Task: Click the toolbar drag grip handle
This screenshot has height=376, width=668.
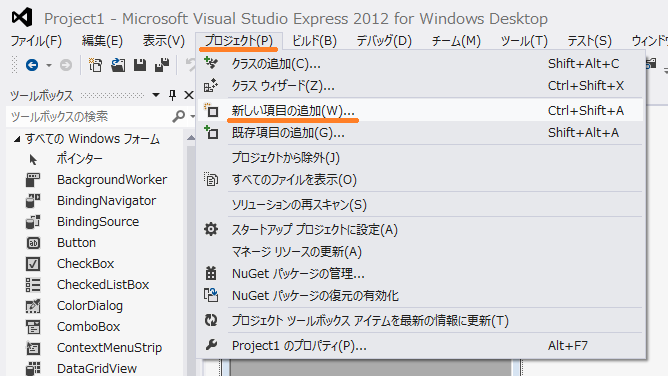Action: [x=15, y=65]
